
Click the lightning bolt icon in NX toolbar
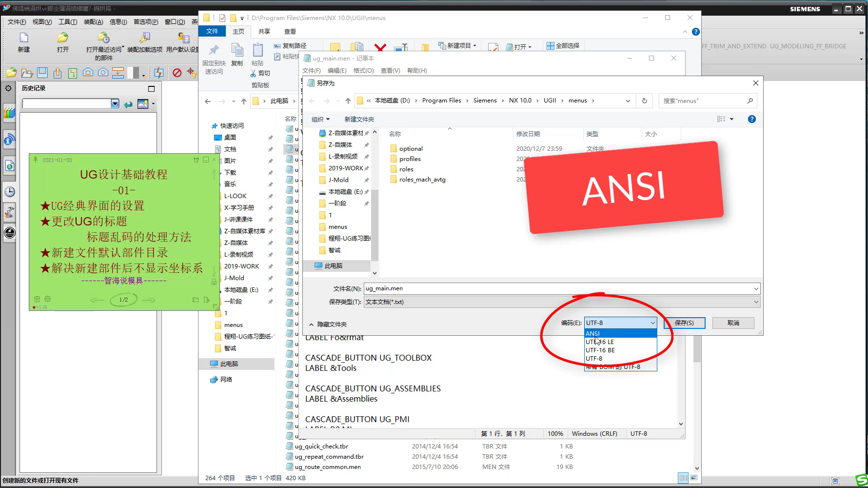[x=159, y=73]
